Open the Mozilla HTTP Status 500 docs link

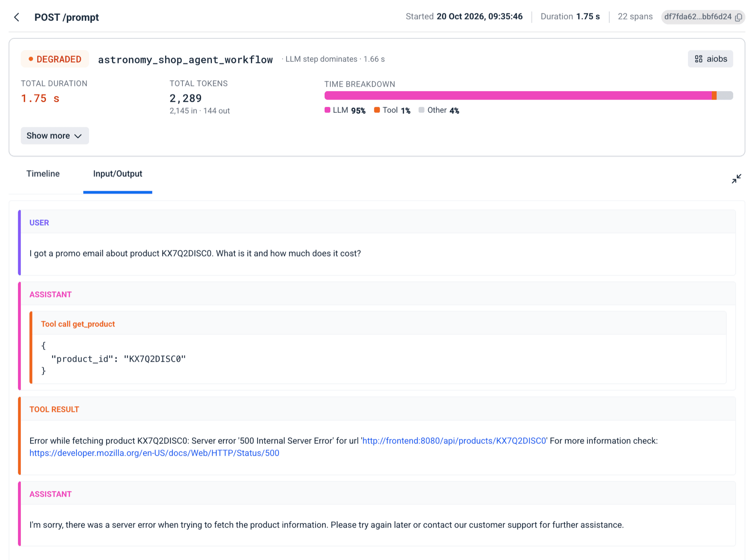[x=154, y=453]
